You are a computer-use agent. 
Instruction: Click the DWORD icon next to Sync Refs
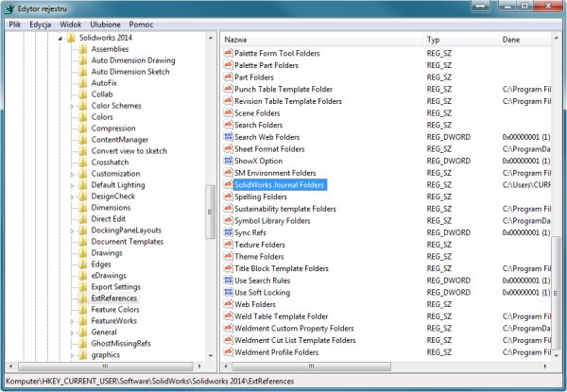(x=228, y=232)
